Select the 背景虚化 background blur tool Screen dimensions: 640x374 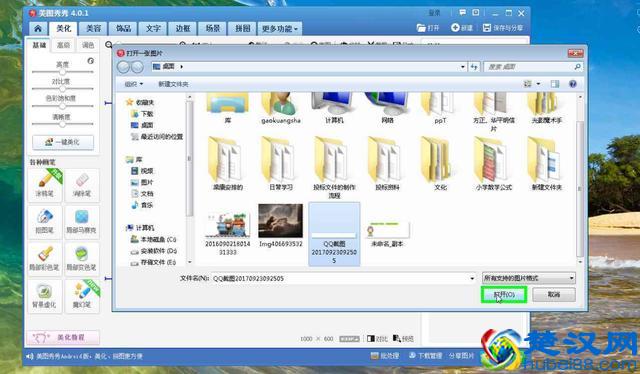click(45, 296)
